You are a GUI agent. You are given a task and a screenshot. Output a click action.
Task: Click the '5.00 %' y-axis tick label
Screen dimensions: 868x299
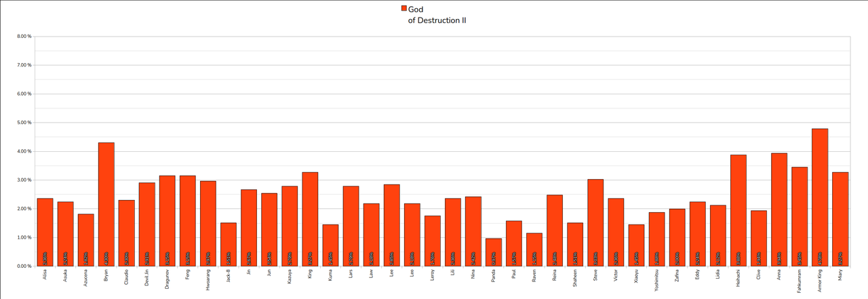24,123
